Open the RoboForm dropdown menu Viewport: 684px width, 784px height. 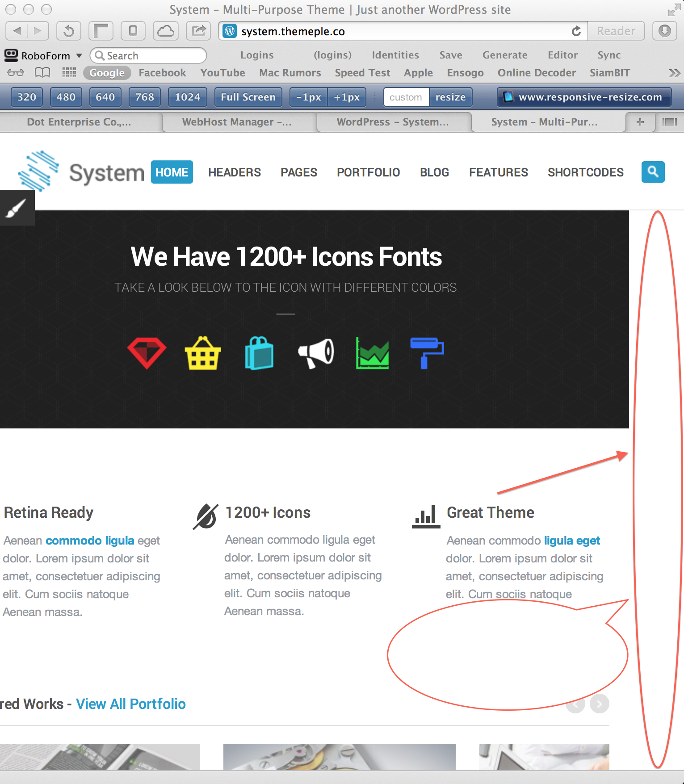coord(43,55)
